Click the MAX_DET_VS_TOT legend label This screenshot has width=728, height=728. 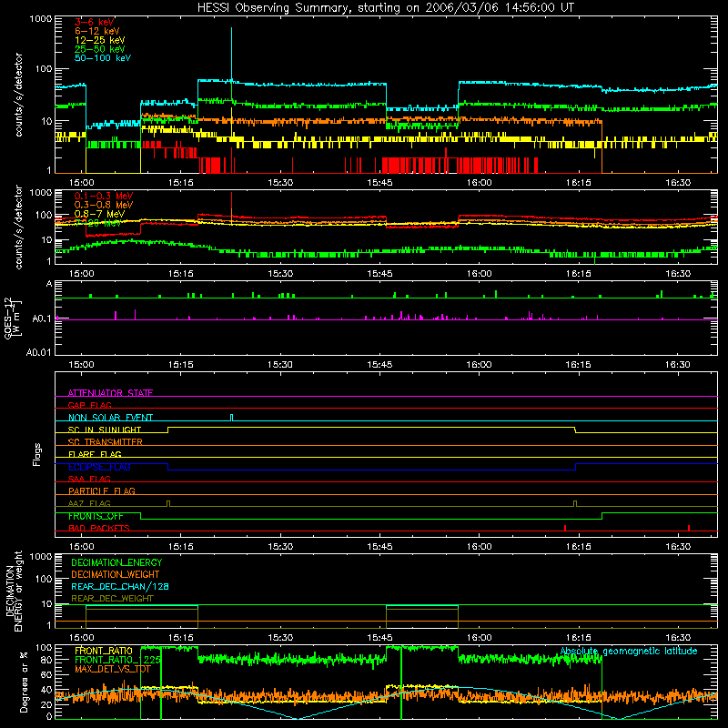[113, 669]
